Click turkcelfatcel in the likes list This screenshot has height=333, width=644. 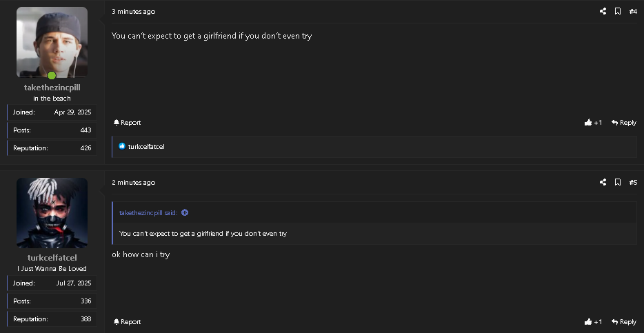pos(146,147)
